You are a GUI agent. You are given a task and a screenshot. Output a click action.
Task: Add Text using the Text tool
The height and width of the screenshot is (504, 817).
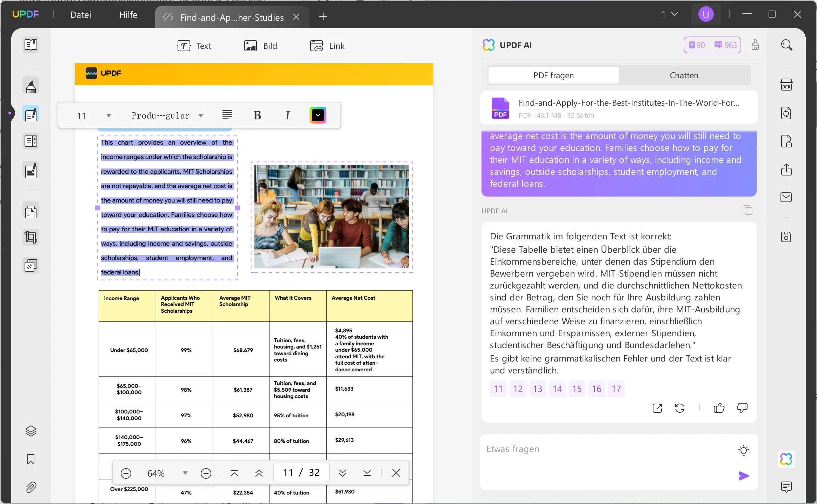point(194,46)
